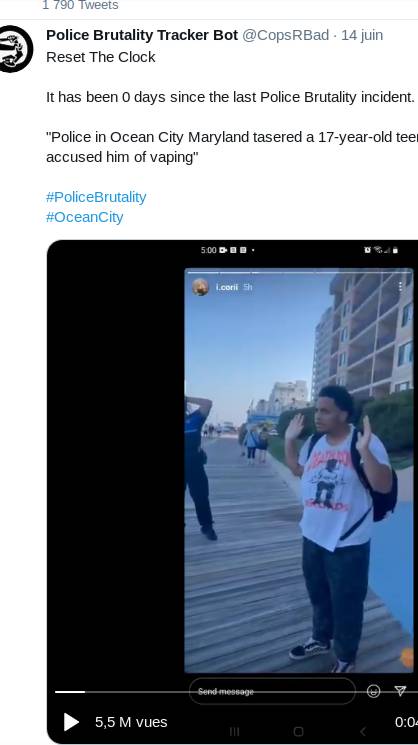Tap the Android home button icon

click(x=298, y=731)
